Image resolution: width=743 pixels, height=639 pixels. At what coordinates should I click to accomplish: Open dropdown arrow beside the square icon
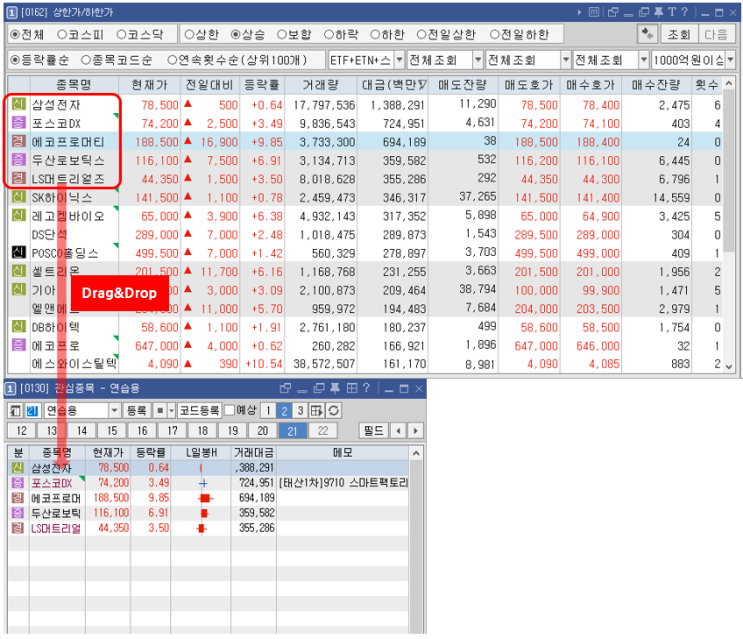172,410
